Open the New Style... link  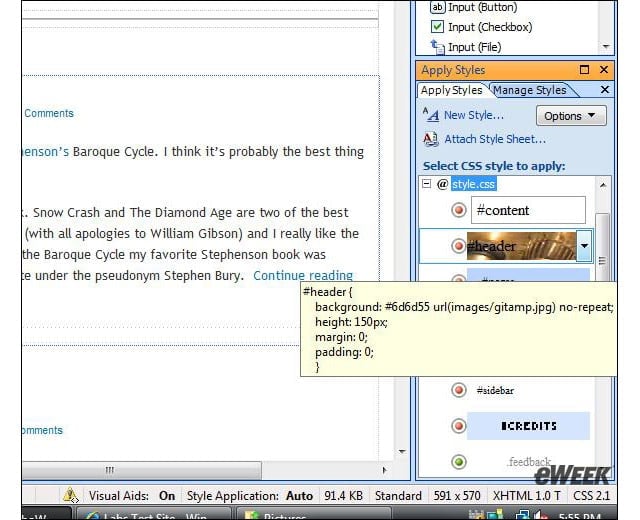click(474, 116)
